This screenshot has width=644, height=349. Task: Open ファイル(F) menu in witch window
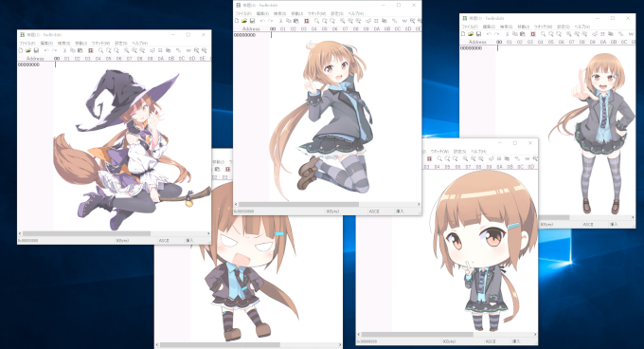point(27,44)
